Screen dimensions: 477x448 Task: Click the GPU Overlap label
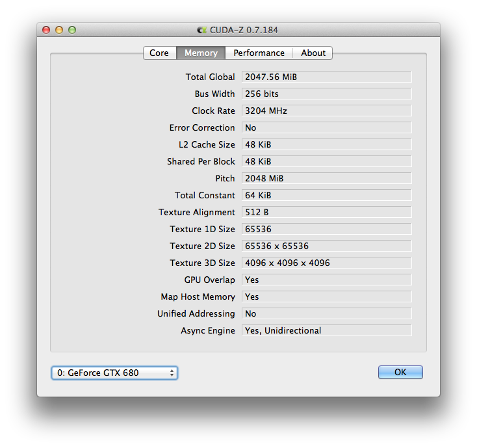(210, 280)
